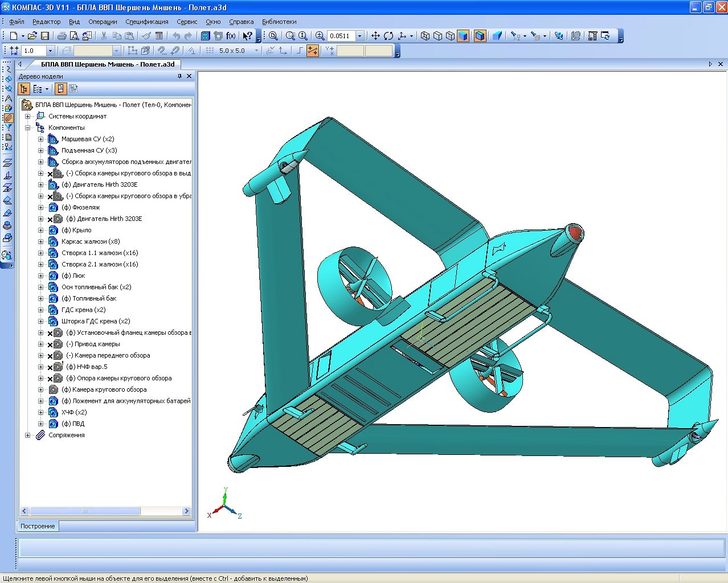Click the current step 1.0 input field
Image resolution: width=728 pixels, height=583 pixels.
[34, 51]
